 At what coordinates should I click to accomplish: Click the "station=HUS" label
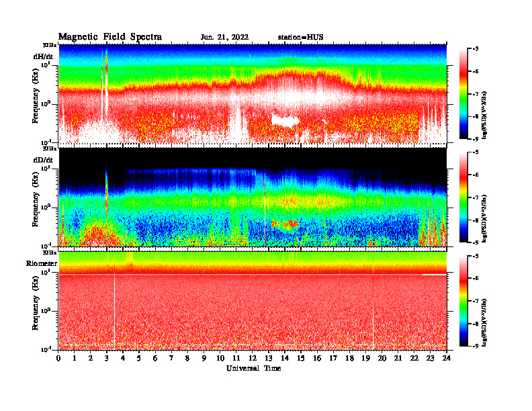pos(300,38)
